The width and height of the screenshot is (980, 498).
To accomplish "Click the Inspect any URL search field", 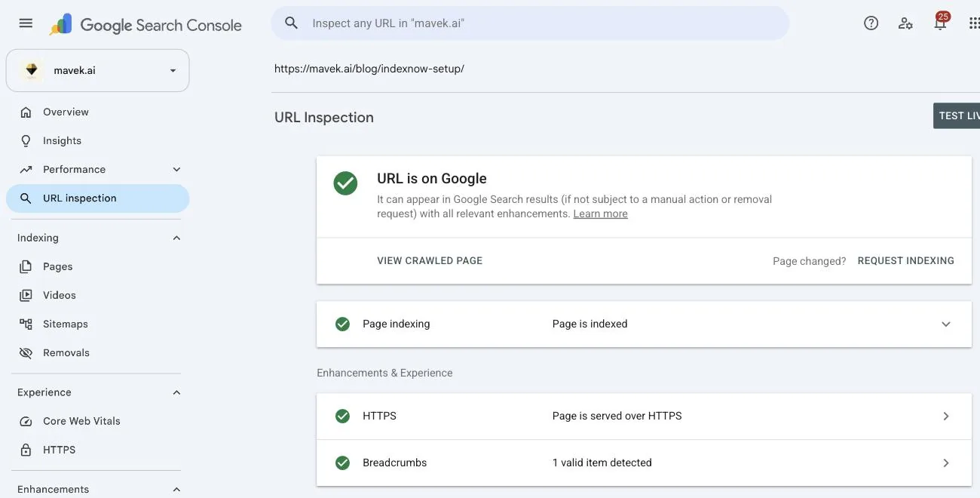I will [x=530, y=23].
